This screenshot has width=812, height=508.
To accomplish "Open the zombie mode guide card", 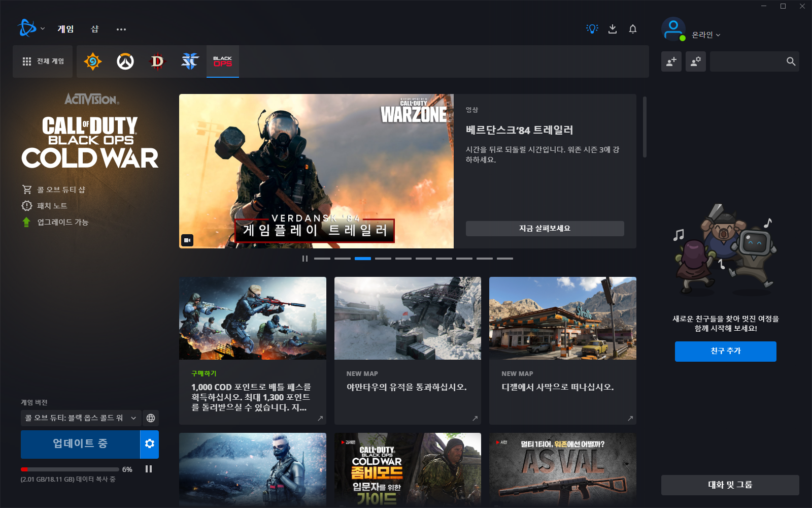I will pyautogui.click(x=408, y=470).
